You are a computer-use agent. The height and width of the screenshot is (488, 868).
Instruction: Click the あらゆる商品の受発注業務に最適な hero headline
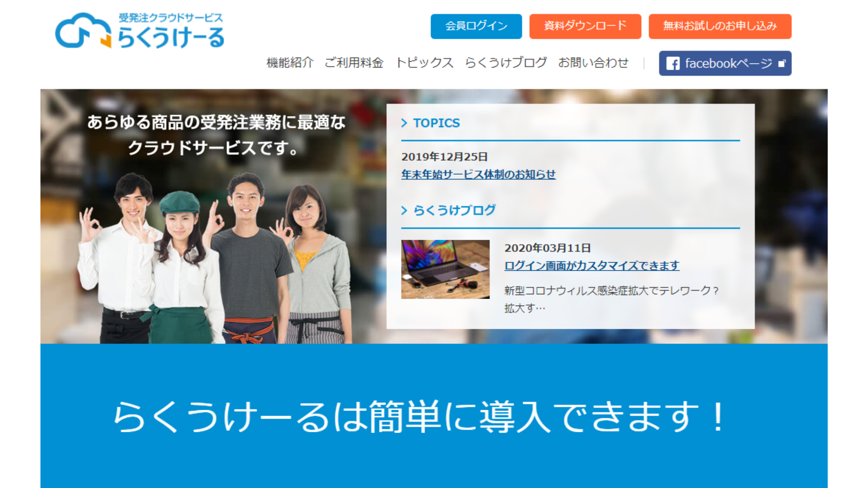click(x=216, y=122)
